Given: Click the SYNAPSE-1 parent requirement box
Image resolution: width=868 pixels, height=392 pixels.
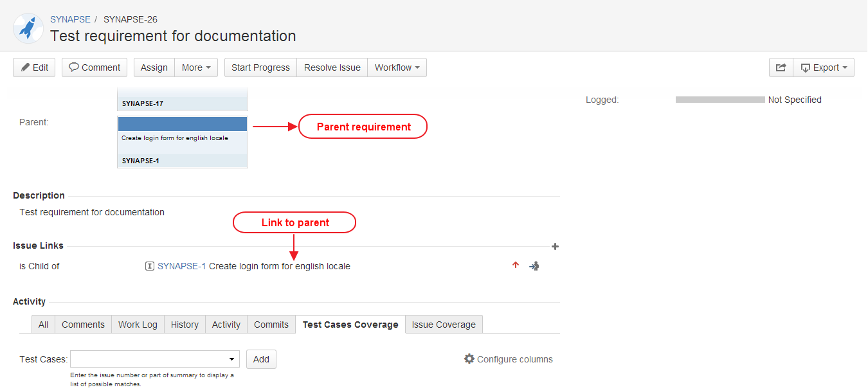Looking at the screenshot, I should [183, 142].
